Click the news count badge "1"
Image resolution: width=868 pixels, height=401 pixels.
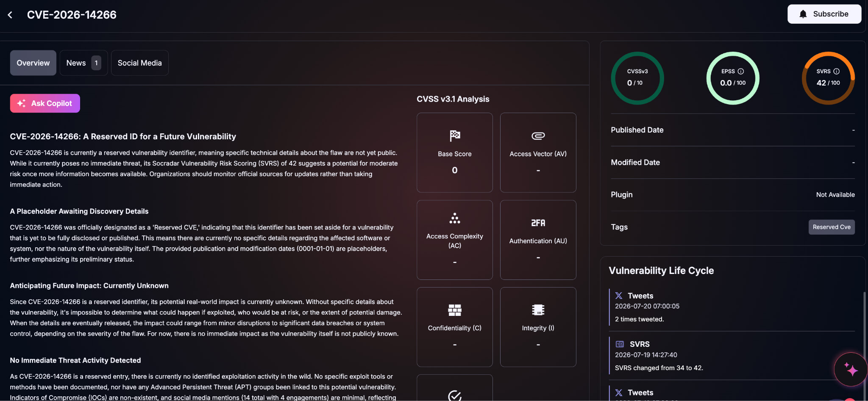(96, 63)
